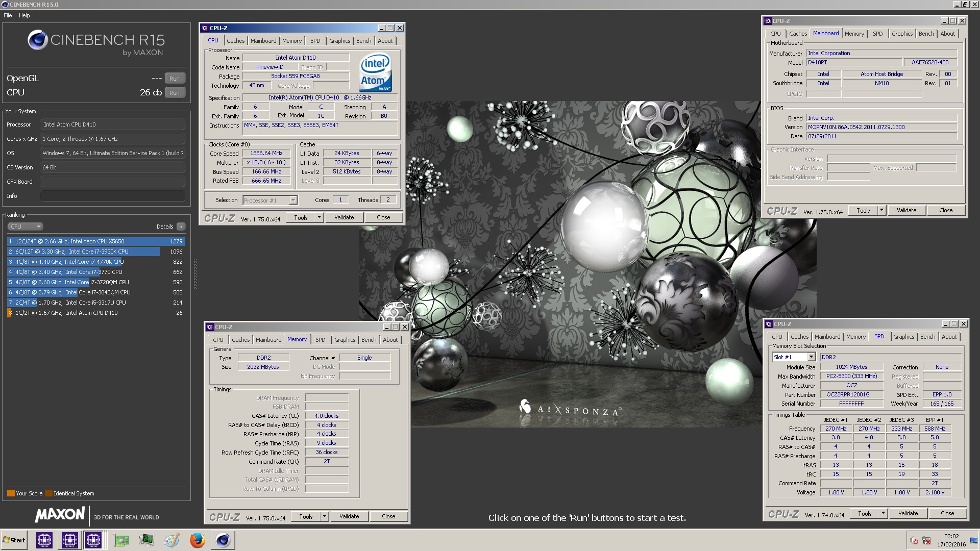Click Cinebench title bar application icon

pyautogui.click(x=5, y=5)
